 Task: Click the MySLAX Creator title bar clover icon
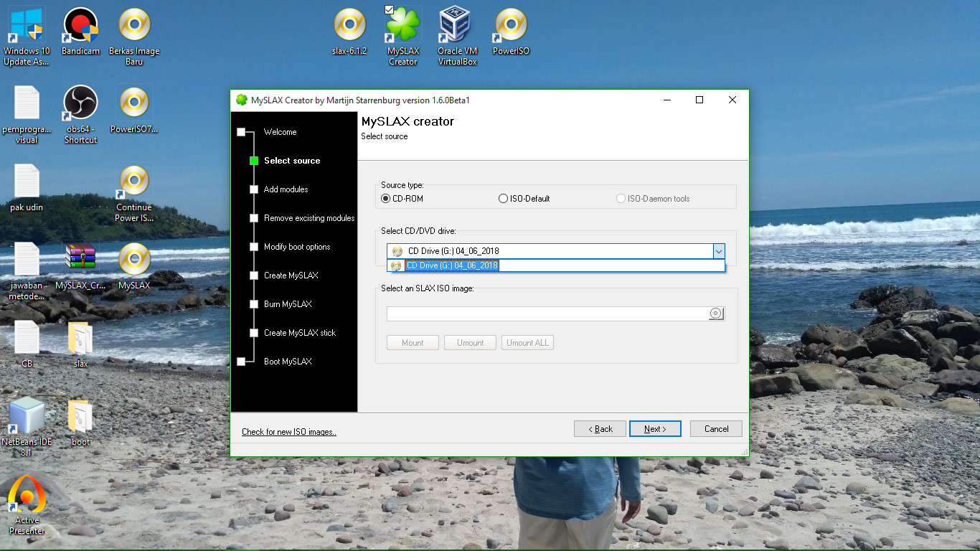click(x=242, y=100)
